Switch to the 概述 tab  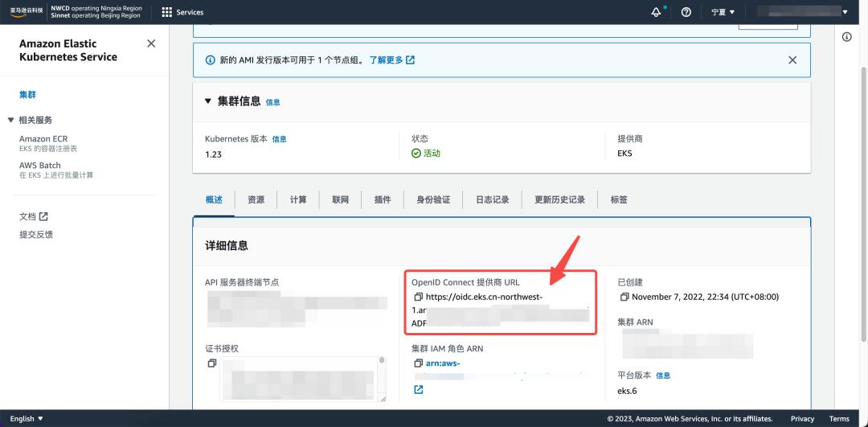[214, 200]
